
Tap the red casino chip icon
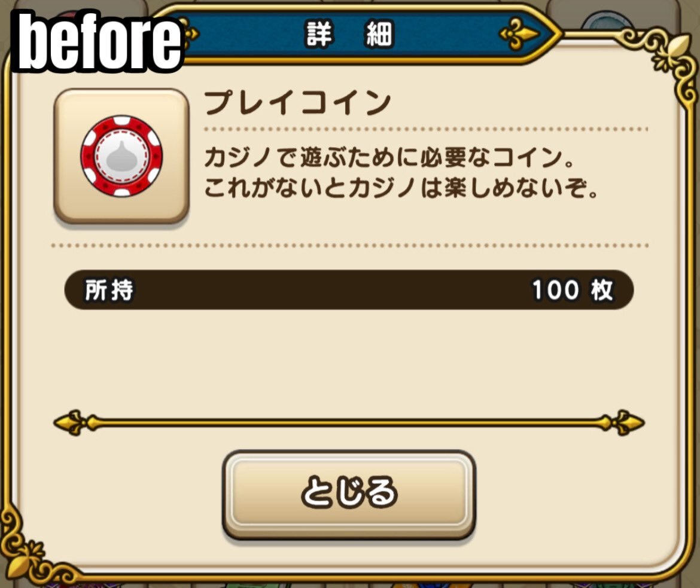pos(121,156)
